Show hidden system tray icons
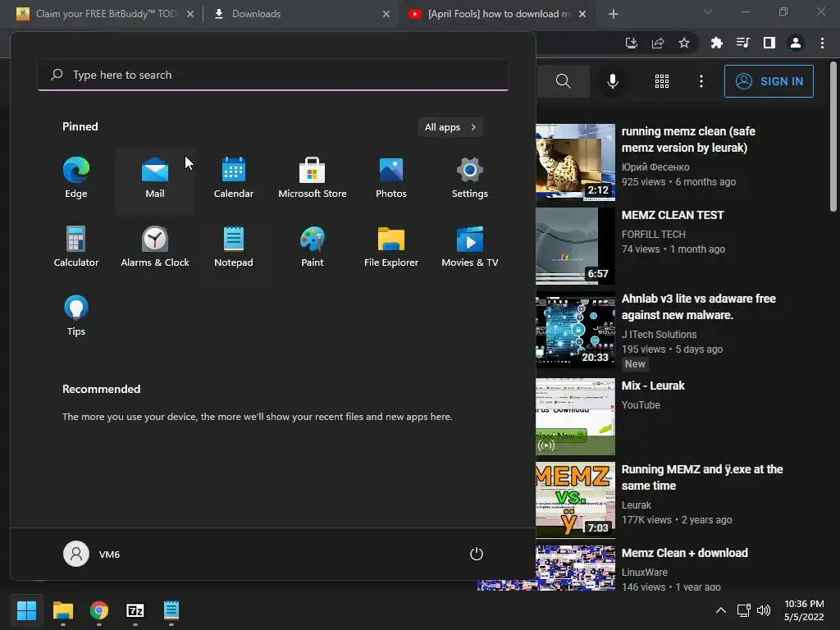The image size is (840, 630). coord(721,610)
